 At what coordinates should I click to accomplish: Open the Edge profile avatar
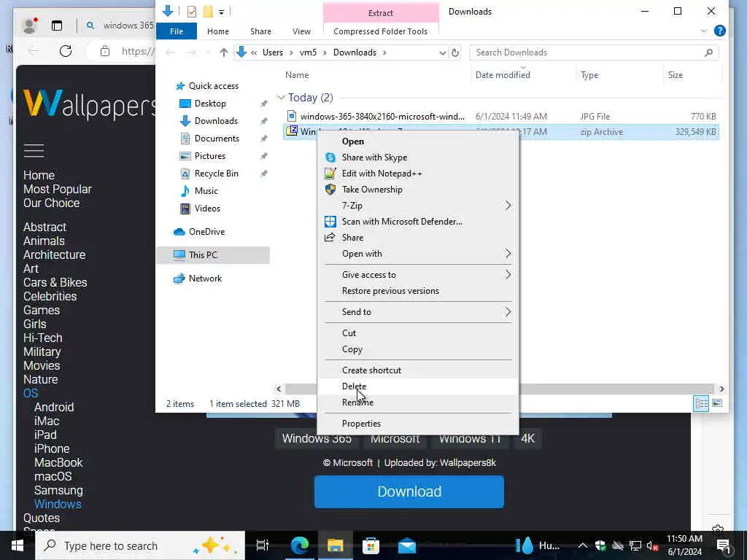pos(29,26)
